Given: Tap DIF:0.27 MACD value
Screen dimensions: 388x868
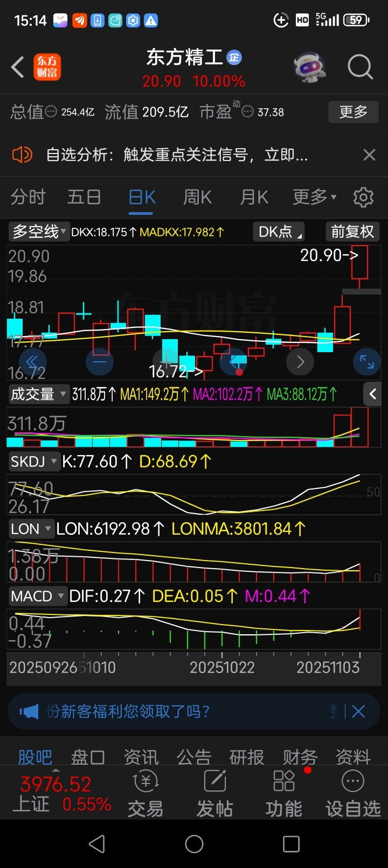Looking at the screenshot, I should [107, 596].
